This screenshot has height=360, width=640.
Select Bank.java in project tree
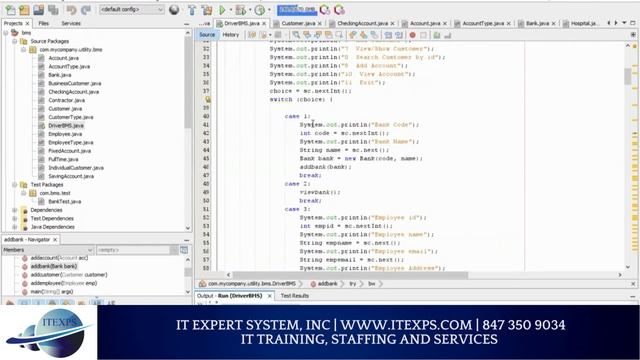pos(60,75)
